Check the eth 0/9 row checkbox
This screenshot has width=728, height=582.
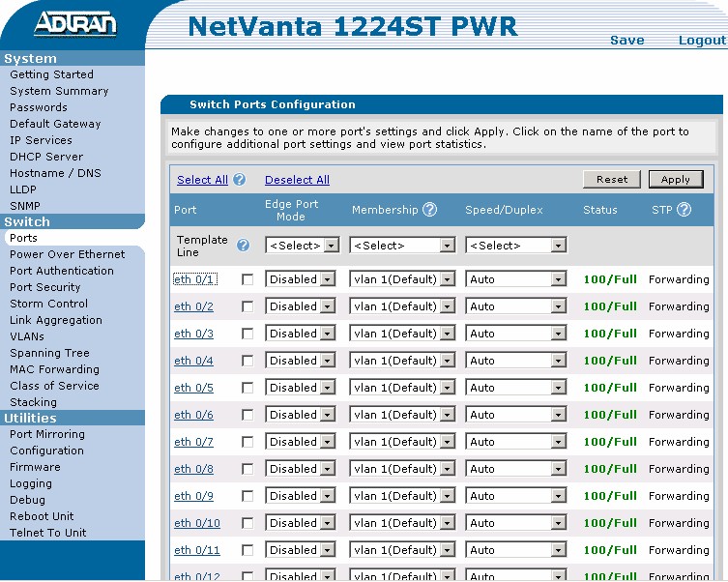point(248,496)
